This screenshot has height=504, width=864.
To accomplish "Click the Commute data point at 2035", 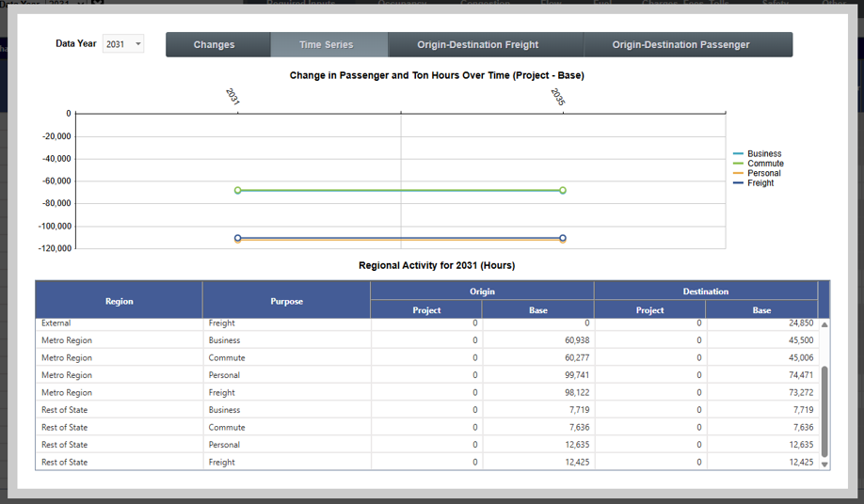I will 563,190.
